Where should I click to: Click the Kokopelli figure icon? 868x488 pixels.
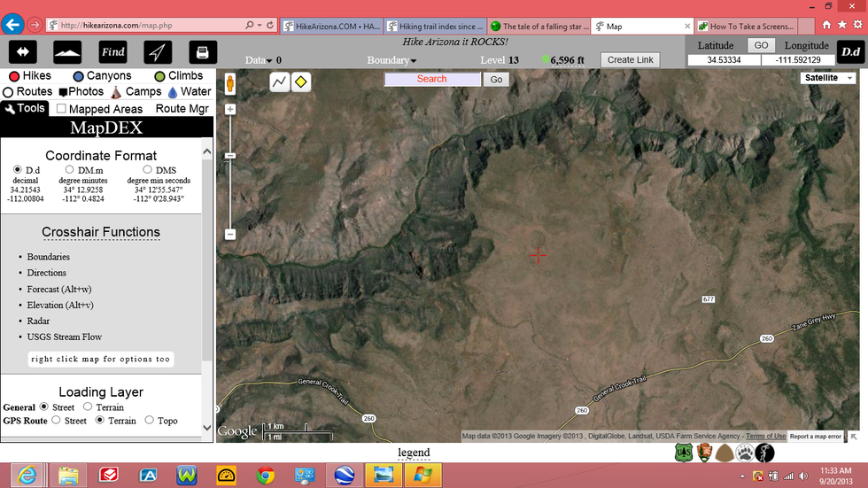[765, 453]
